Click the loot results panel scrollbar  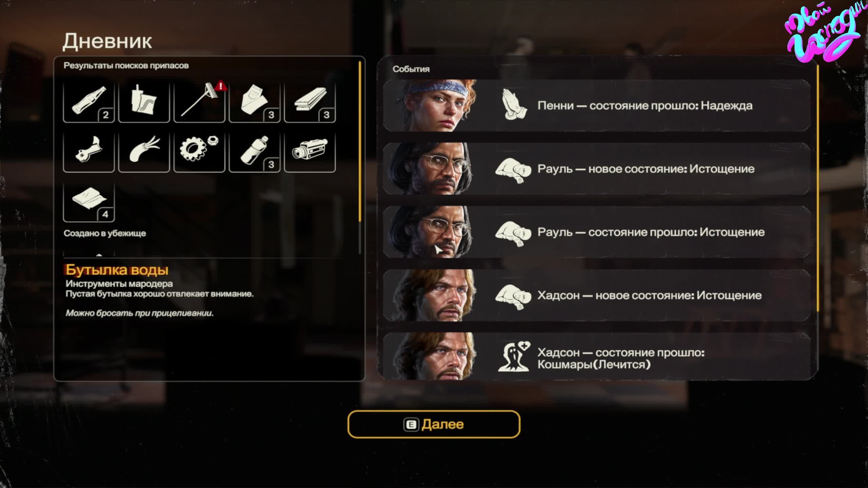click(360, 142)
